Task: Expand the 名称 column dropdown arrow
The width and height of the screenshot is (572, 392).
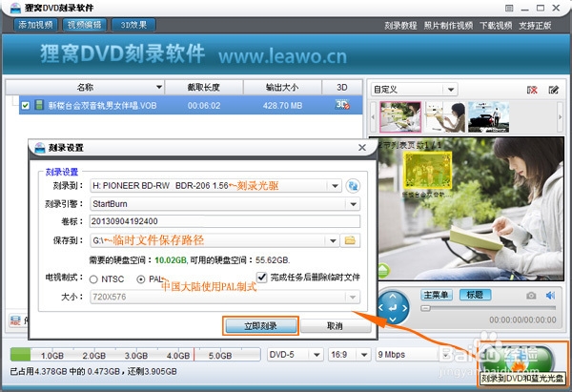Action: click(x=159, y=87)
